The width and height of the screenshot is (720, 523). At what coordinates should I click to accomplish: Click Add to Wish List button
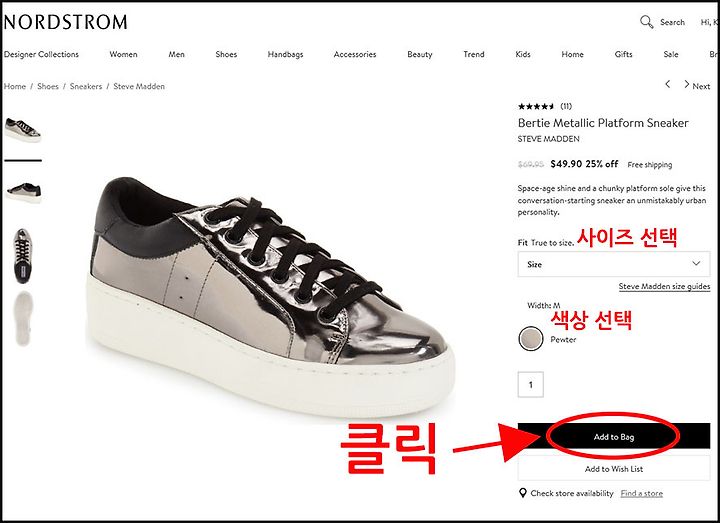(x=613, y=469)
